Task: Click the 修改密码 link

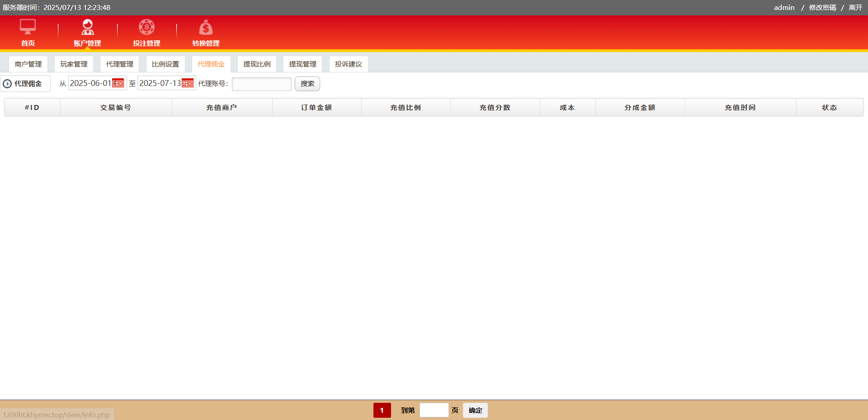Action: coord(822,8)
